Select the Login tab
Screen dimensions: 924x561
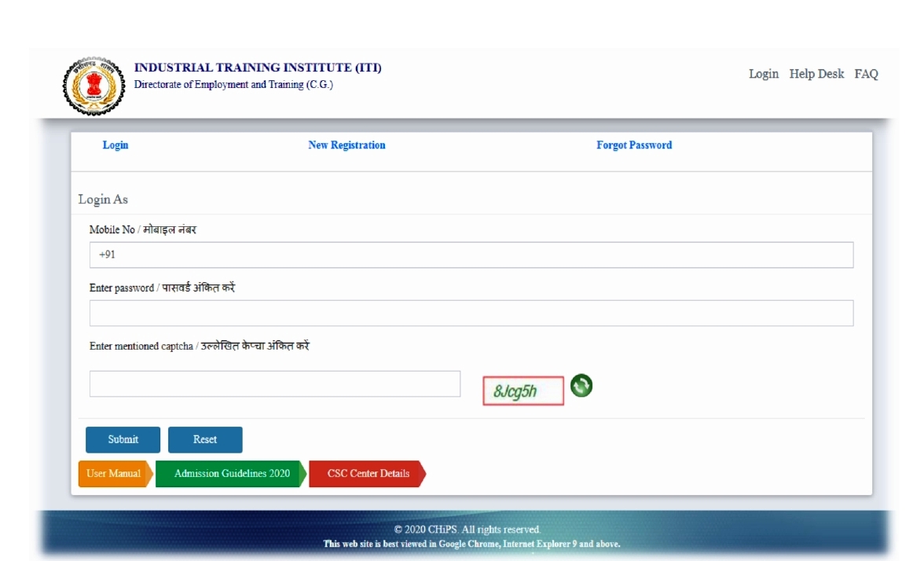pos(114,145)
